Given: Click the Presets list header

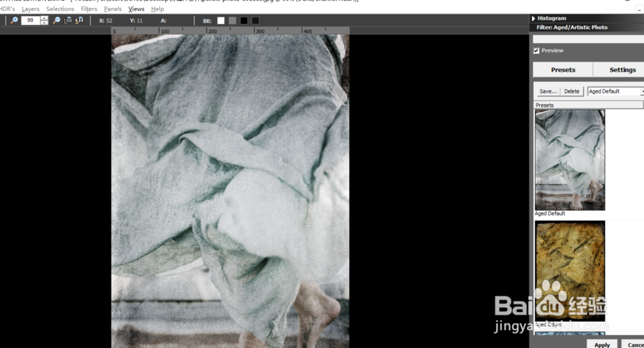Looking at the screenshot, I should pyautogui.click(x=589, y=105).
